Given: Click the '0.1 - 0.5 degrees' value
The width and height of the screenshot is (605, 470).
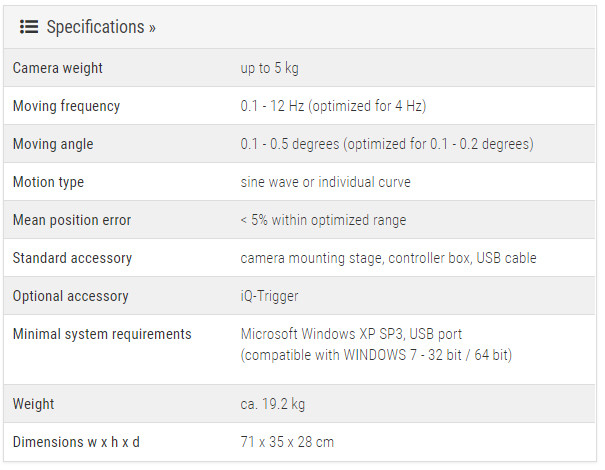Looking at the screenshot, I should coord(386,144).
